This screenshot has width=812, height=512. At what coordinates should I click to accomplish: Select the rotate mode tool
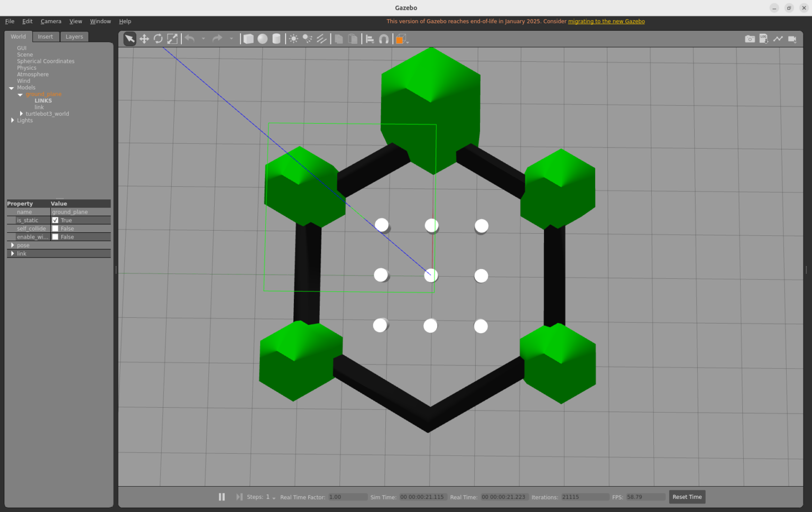(158, 38)
